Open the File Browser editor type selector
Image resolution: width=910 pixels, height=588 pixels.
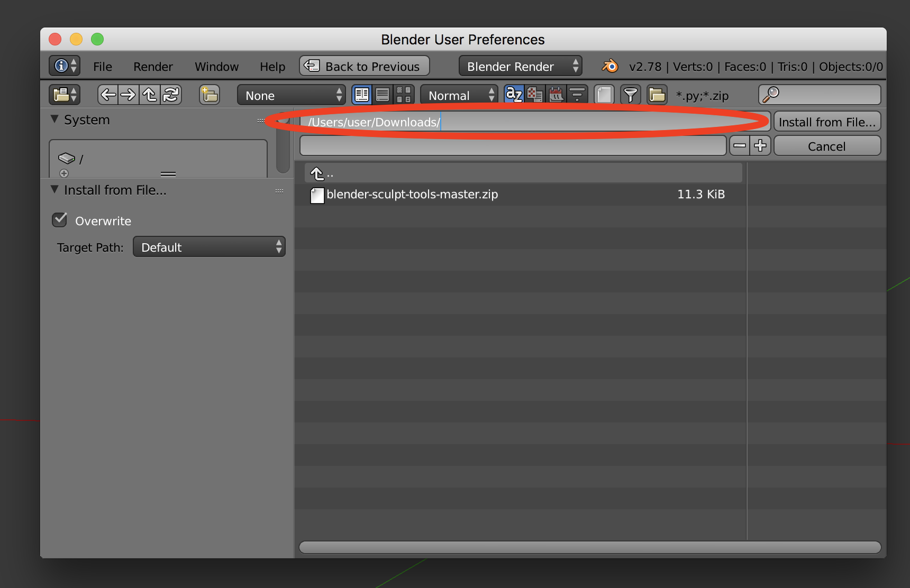pos(65,95)
